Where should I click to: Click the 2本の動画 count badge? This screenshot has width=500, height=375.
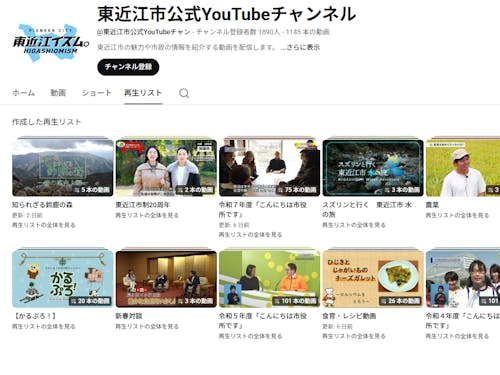click(195, 190)
